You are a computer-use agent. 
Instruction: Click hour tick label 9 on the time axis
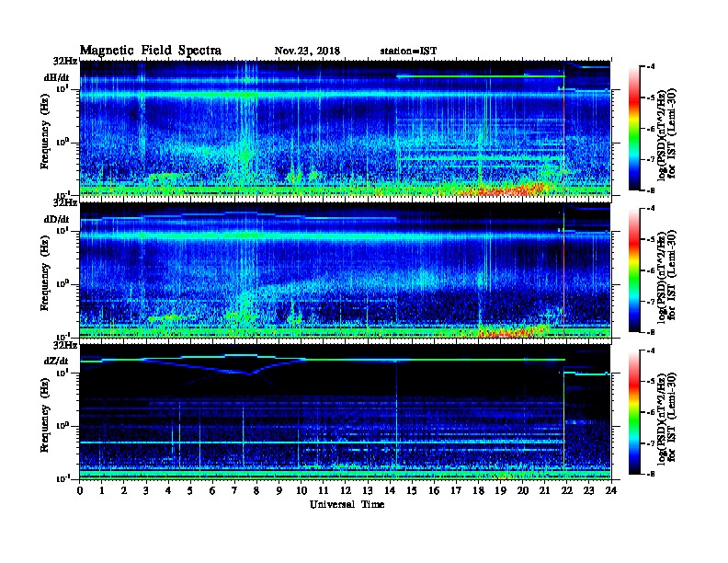279,491
